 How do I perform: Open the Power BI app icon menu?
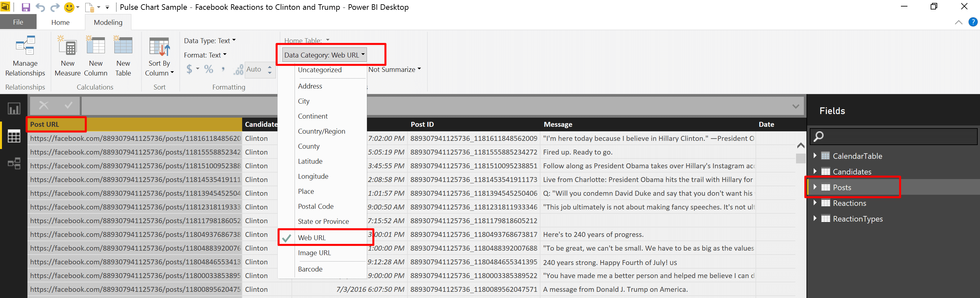click(5, 7)
